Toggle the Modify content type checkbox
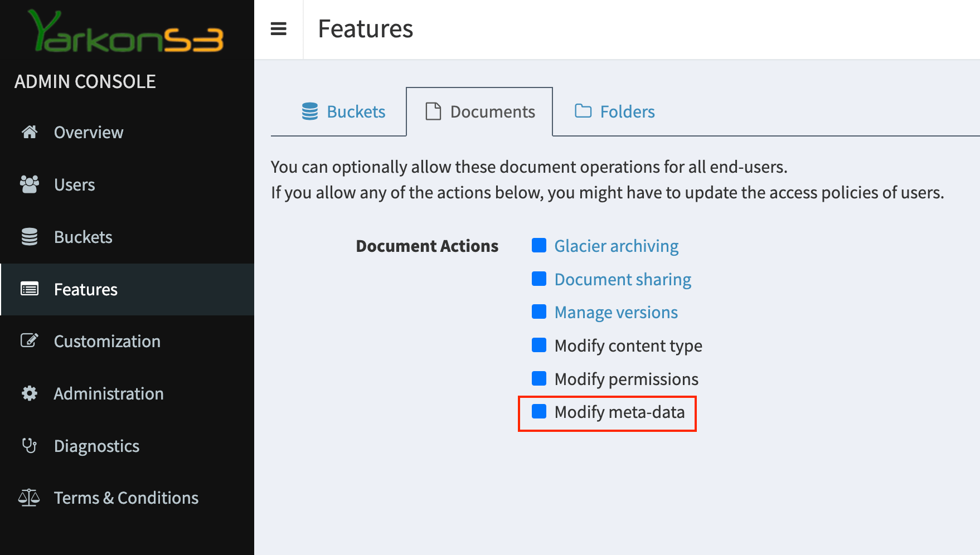The height and width of the screenshot is (555, 980). click(x=539, y=345)
